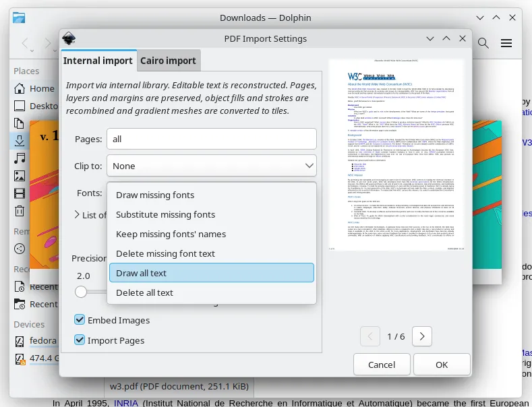Expand the 'List of' fonts section

[78, 215]
